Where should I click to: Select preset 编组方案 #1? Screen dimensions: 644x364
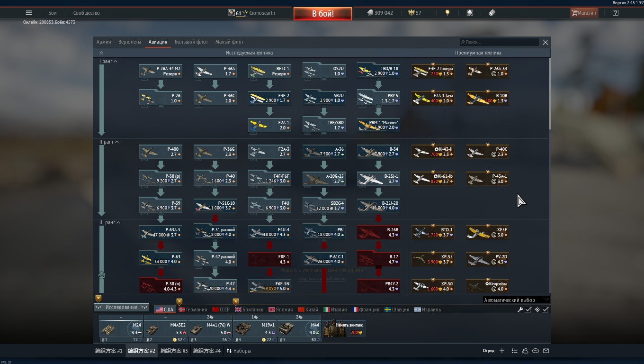pyautogui.click(x=109, y=351)
